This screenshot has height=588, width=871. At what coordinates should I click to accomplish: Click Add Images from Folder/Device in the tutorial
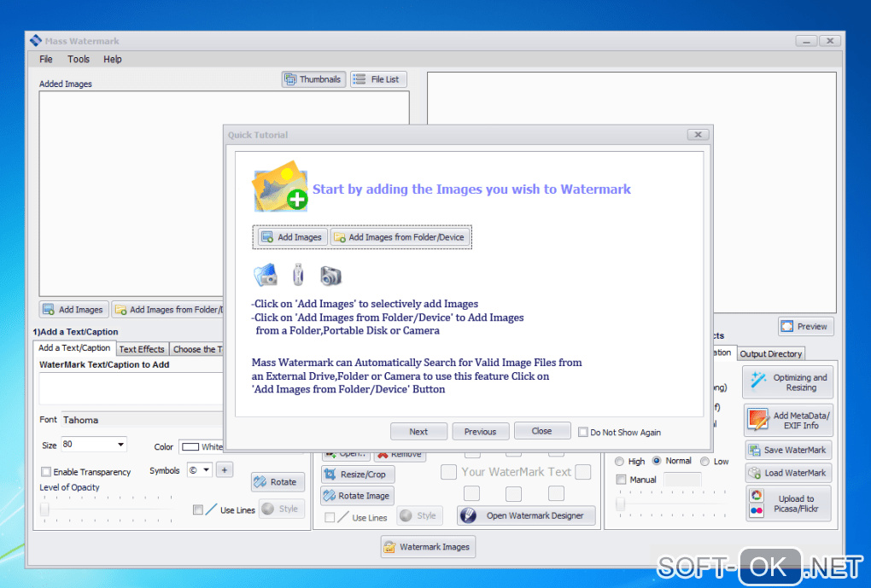tap(400, 237)
